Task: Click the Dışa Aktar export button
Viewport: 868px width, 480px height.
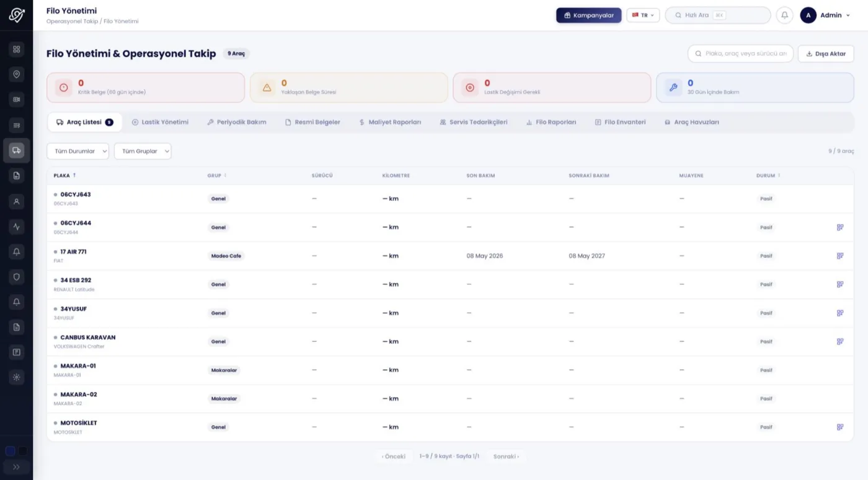Action: pyautogui.click(x=826, y=54)
